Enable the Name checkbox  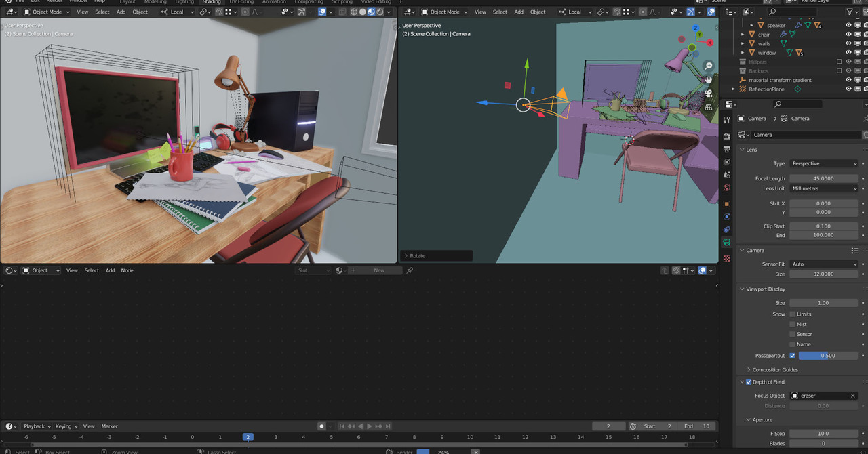point(792,344)
